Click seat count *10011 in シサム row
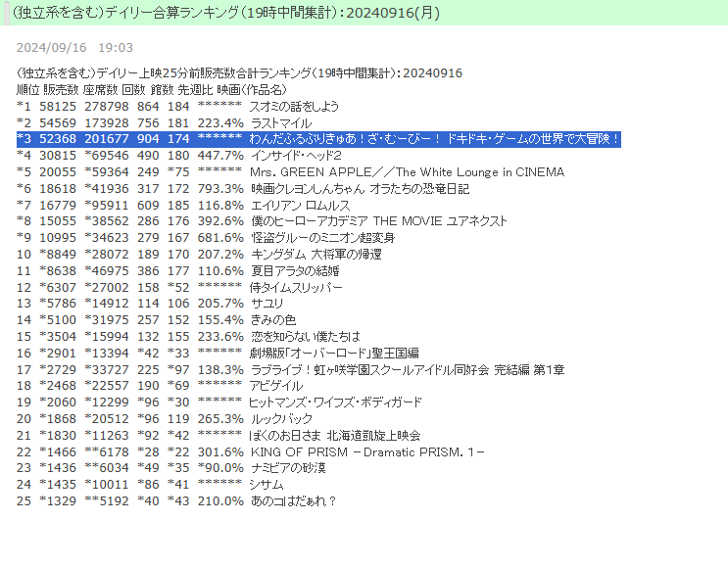This screenshot has height=569, width=728. [107, 485]
